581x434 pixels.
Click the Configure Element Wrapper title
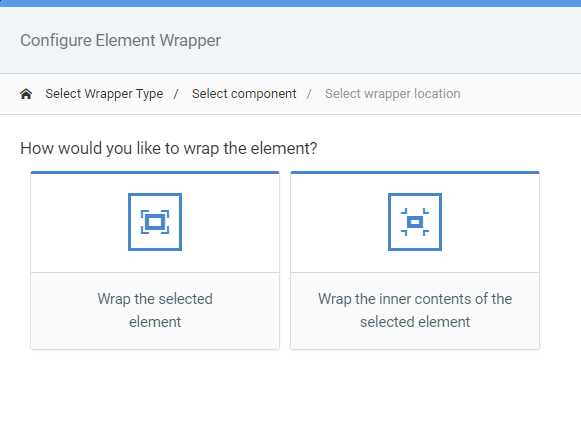point(120,40)
